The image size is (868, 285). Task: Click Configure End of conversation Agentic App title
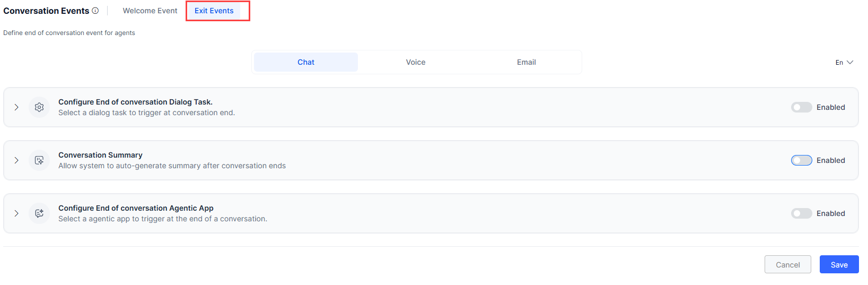136,208
